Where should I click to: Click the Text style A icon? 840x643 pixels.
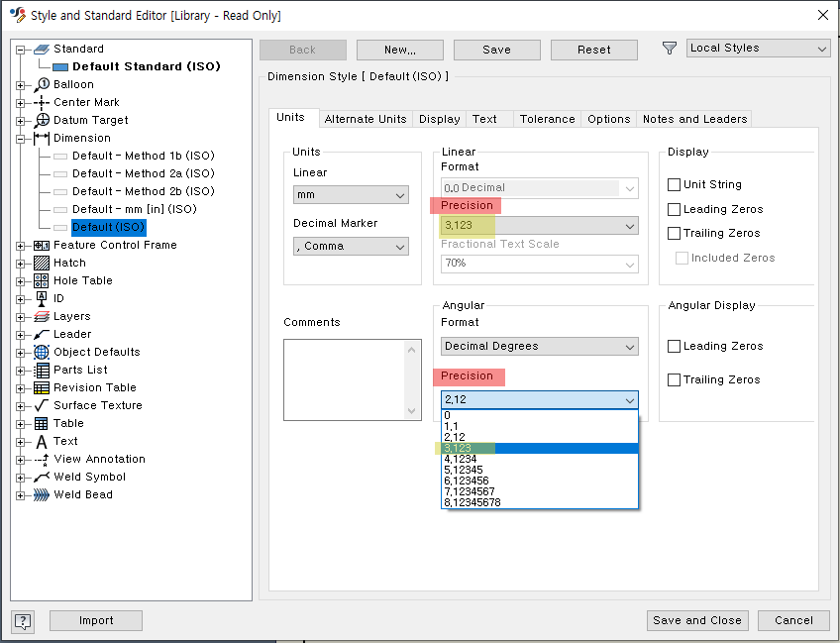coord(42,442)
